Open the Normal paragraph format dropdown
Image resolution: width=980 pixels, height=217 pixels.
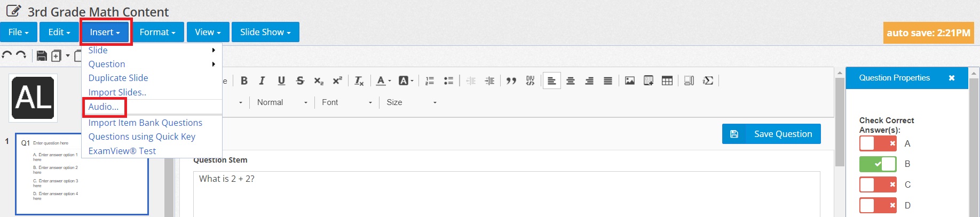pos(282,102)
